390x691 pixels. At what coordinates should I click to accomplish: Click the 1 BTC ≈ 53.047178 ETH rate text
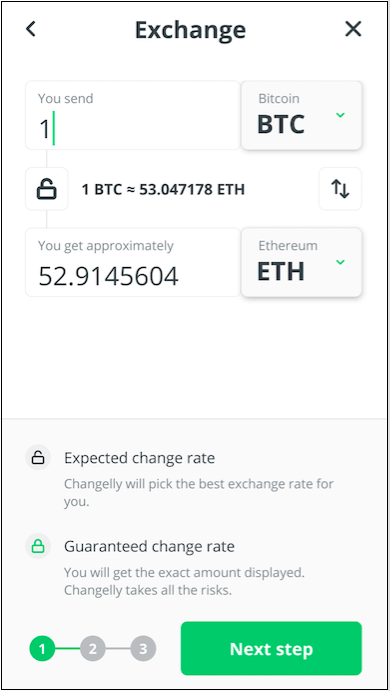pos(163,189)
